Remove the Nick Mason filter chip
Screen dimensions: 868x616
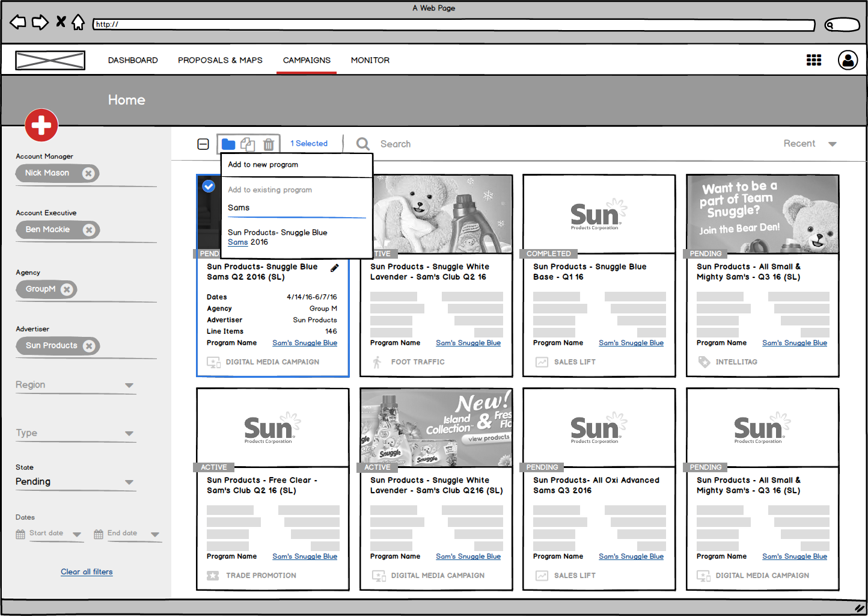click(x=88, y=173)
